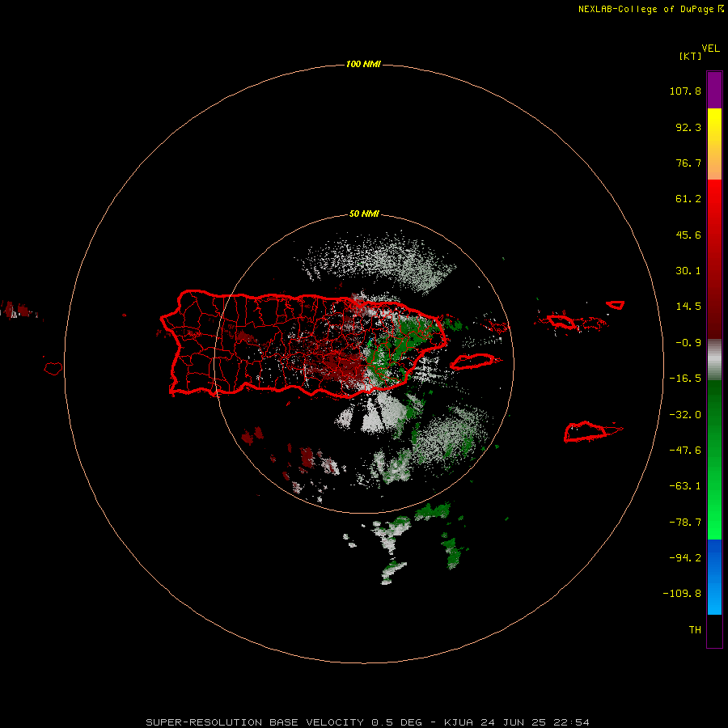Click the 100 NMI range ring label

point(363,64)
